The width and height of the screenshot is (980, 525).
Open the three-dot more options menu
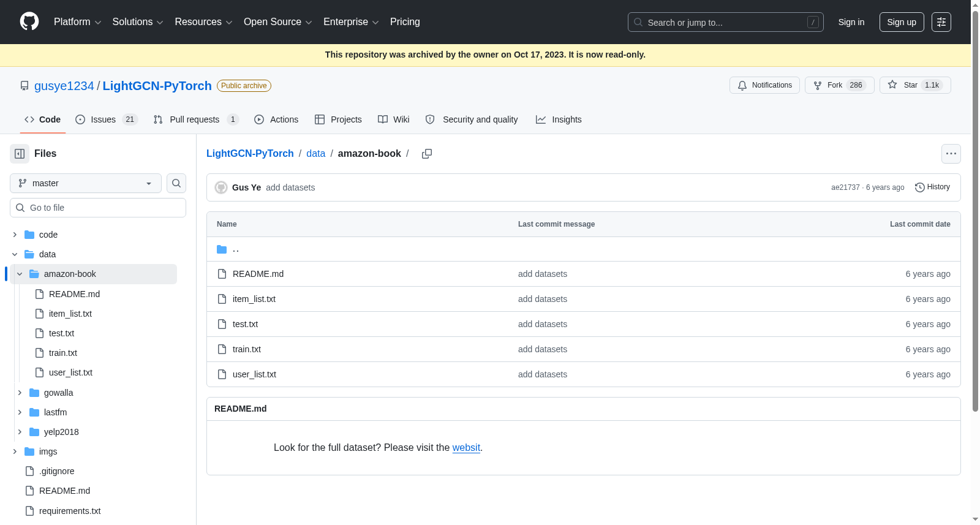(x=951, y=154)
